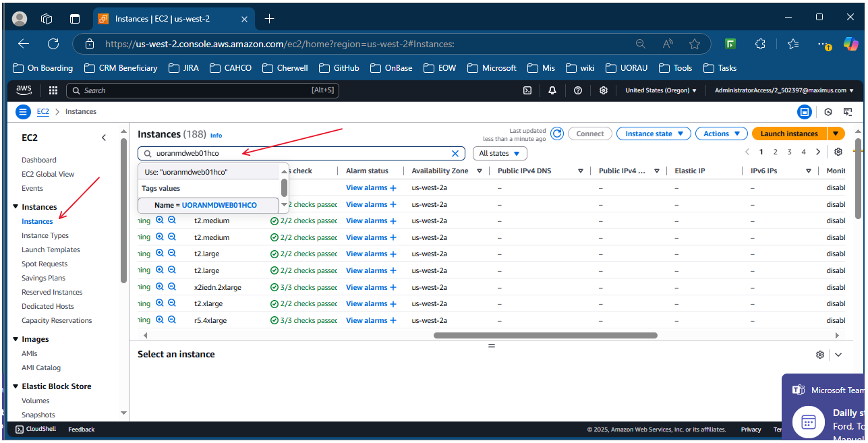The width and height of the screenshot is (868, 443).
Task: Open the United States (Oregon) region selector
Action: (660, 90)
